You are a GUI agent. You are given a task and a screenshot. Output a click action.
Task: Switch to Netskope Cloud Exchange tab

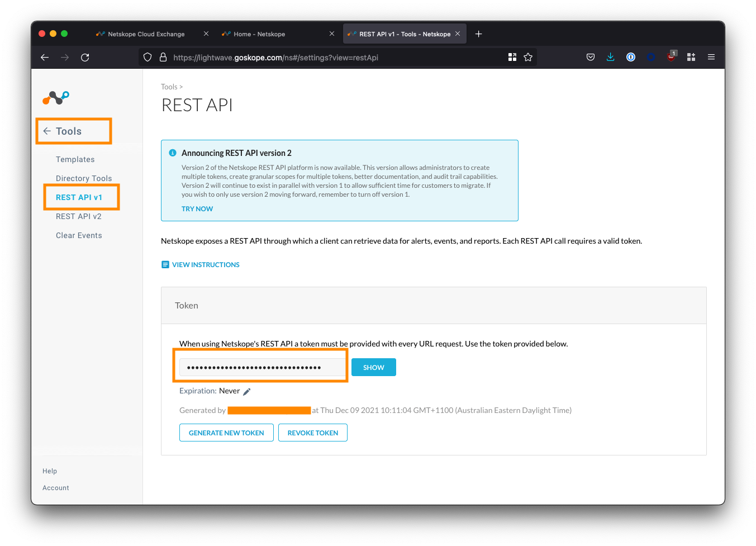[x=146, y=34]
